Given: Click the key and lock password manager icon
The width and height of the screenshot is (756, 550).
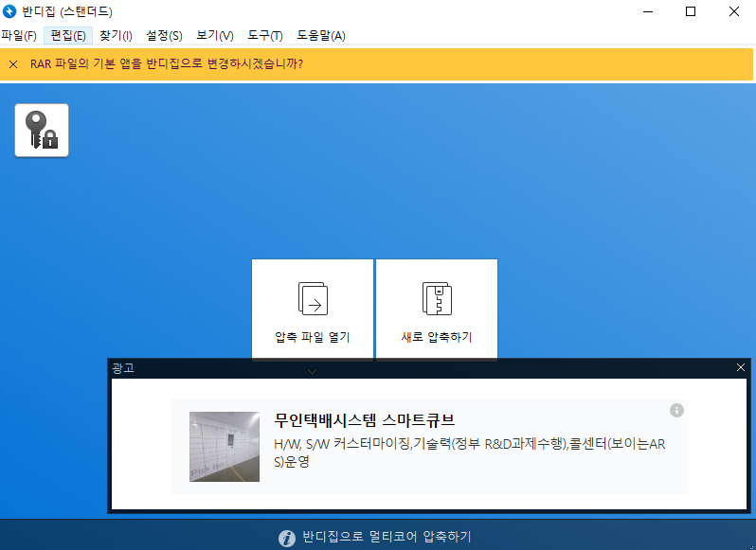Looking at the screenshot, I should [42, 130].
